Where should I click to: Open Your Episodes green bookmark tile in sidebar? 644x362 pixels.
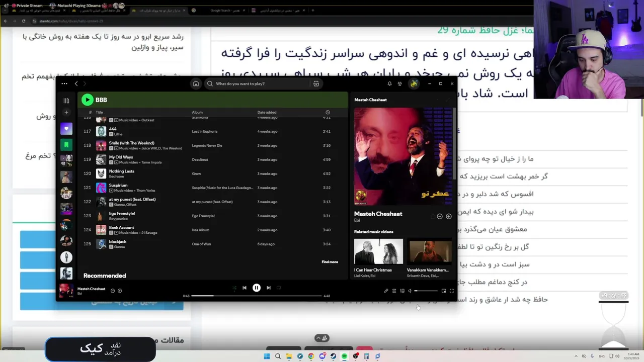[66, 145]
